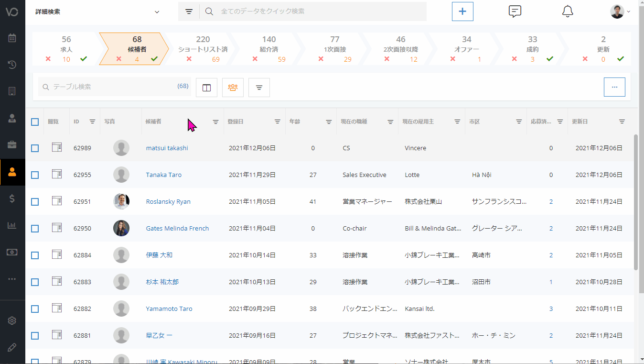Click the history clock sidebar icon
This screenshot has width=644, height=364.
click(12, 65)
